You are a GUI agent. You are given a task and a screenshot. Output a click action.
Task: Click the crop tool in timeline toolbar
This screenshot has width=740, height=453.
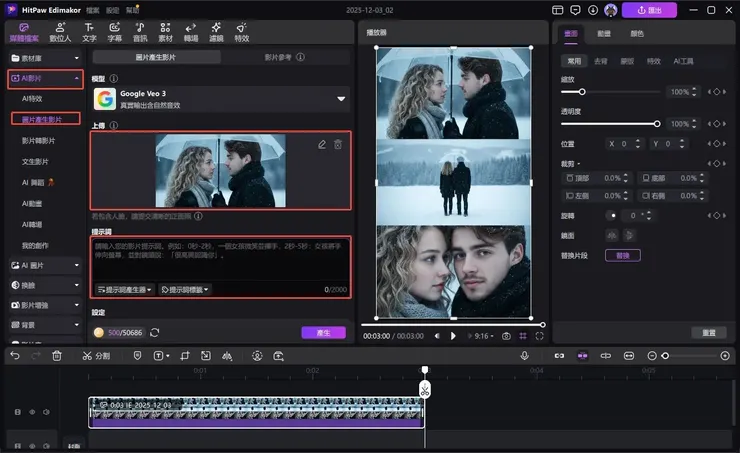[185, 356]
